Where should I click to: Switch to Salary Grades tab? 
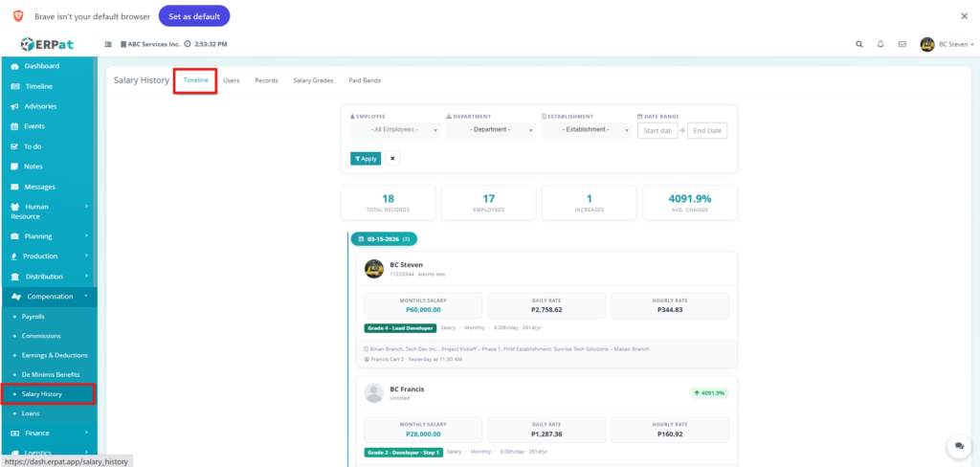[313, 80]
